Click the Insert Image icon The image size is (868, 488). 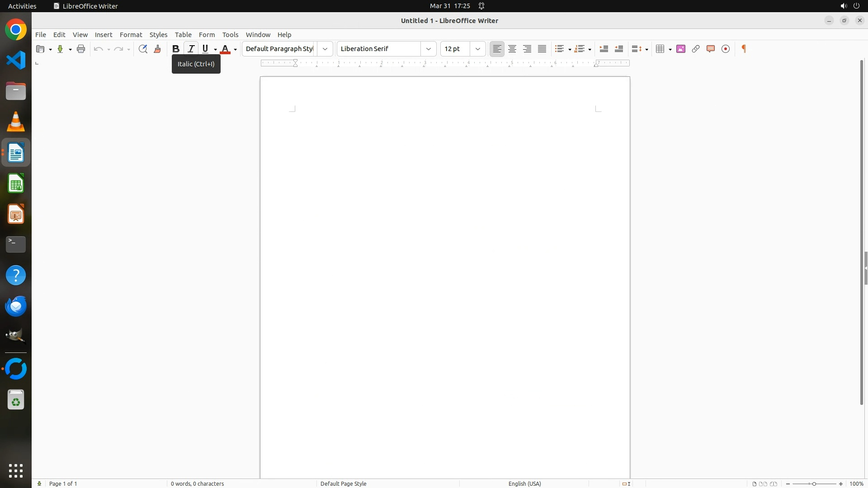pos(681,49)
